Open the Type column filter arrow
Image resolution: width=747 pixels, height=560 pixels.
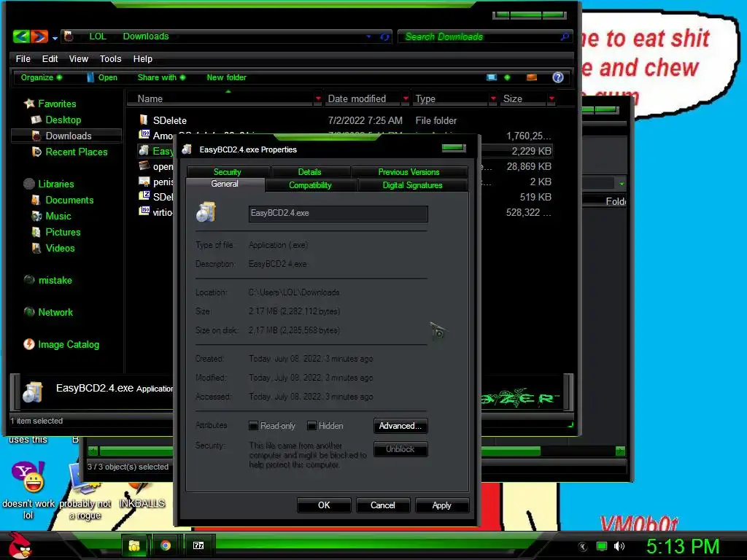[493, 98]
